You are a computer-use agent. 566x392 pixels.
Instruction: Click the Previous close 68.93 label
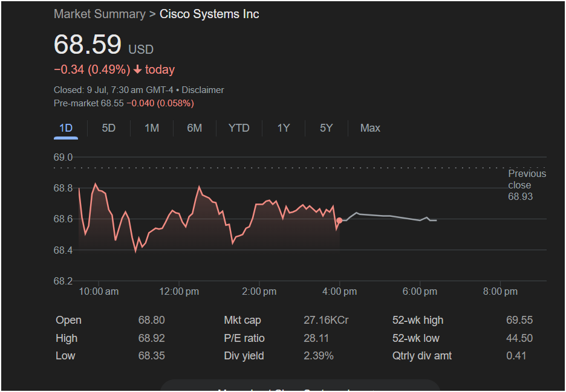[527, 185]
